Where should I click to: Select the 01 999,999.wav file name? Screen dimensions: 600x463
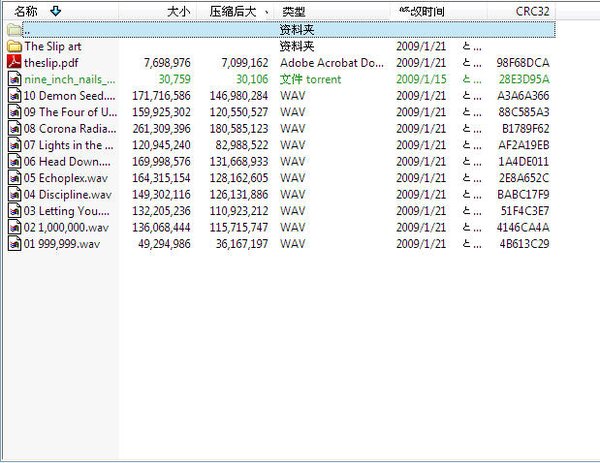pos(62,244)
